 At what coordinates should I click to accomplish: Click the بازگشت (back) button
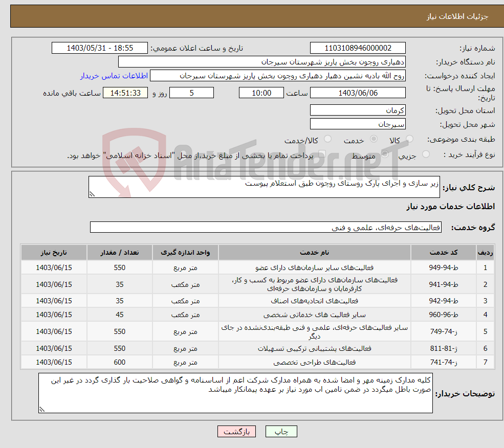coord(236,432)
